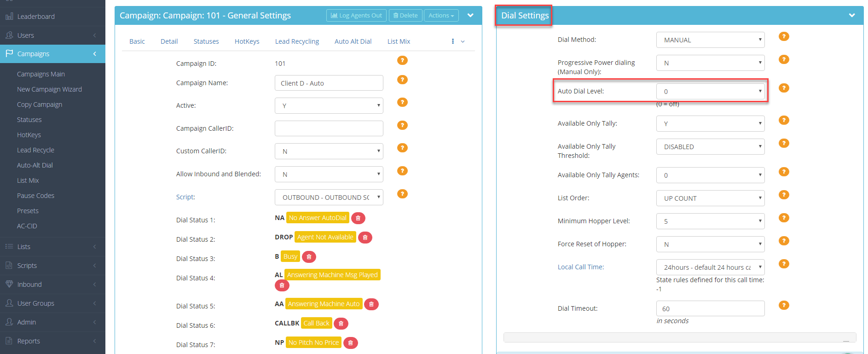Switch to the HotKeys tab

click(x=247, y=41)
